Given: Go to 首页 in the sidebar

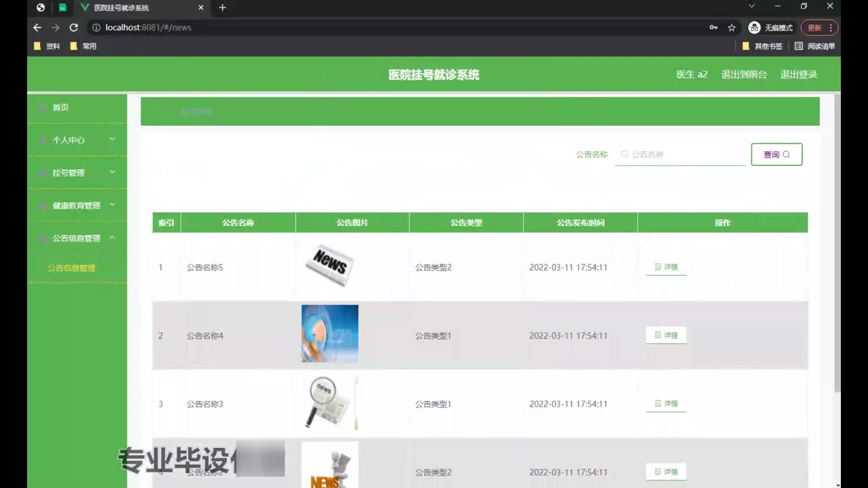Looking at the screenshot, I should click(61, 108).
